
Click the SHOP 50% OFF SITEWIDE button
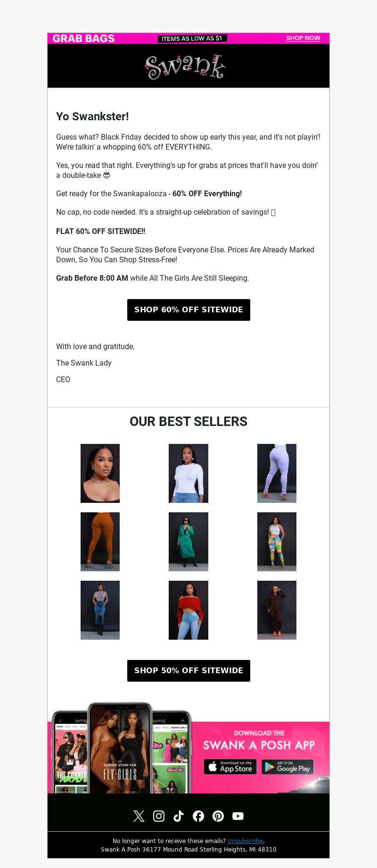point(188,671)
